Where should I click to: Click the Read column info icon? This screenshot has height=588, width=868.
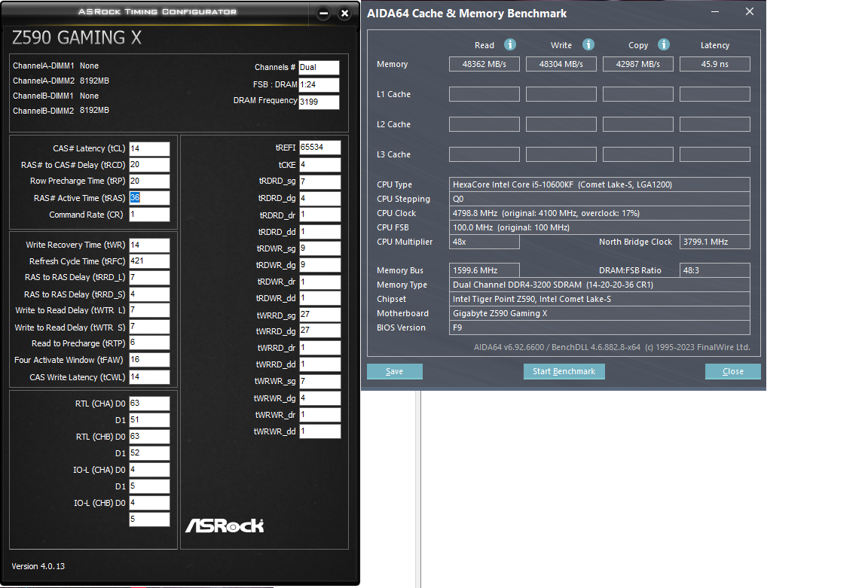510,45
